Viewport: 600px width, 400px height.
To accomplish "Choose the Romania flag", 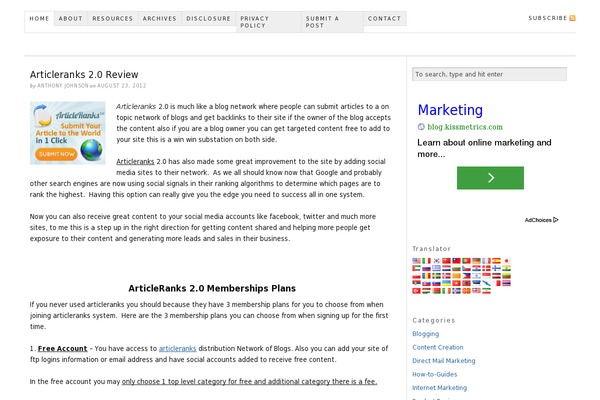I will [x=426, y=276].
